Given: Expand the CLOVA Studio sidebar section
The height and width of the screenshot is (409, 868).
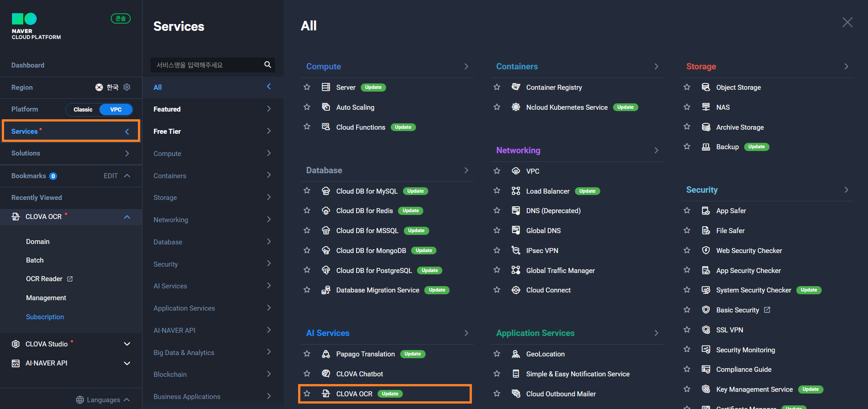Looking at the screenshot, I should 127,344.
